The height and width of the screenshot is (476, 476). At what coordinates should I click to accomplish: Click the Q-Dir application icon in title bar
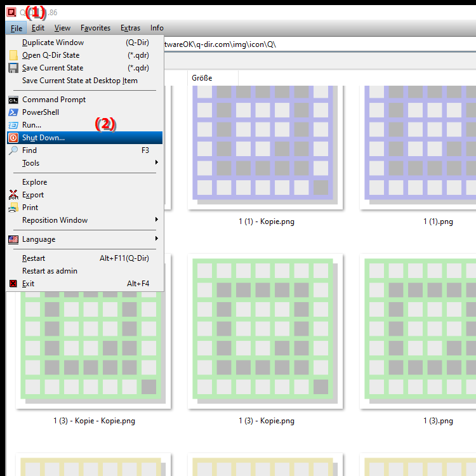11,12
